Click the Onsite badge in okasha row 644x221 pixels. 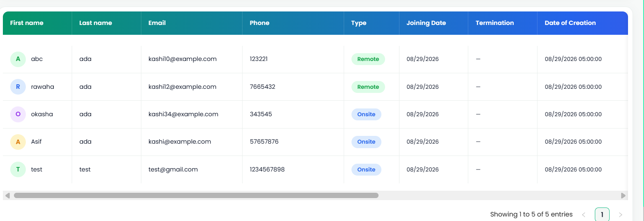pos(366,114)
